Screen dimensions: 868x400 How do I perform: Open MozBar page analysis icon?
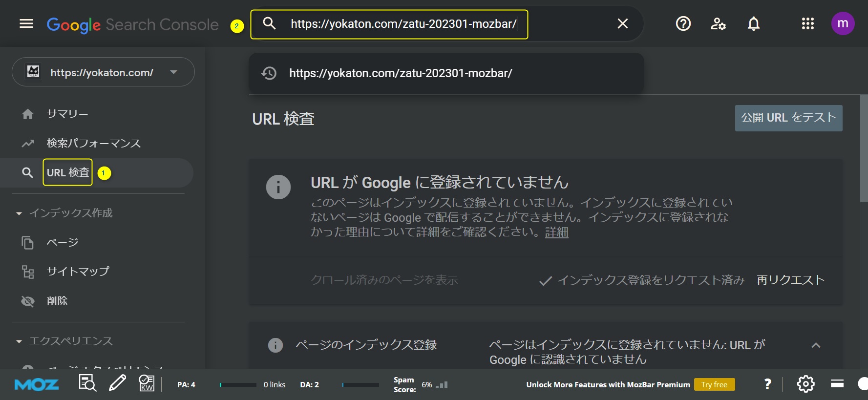(87, 384)
